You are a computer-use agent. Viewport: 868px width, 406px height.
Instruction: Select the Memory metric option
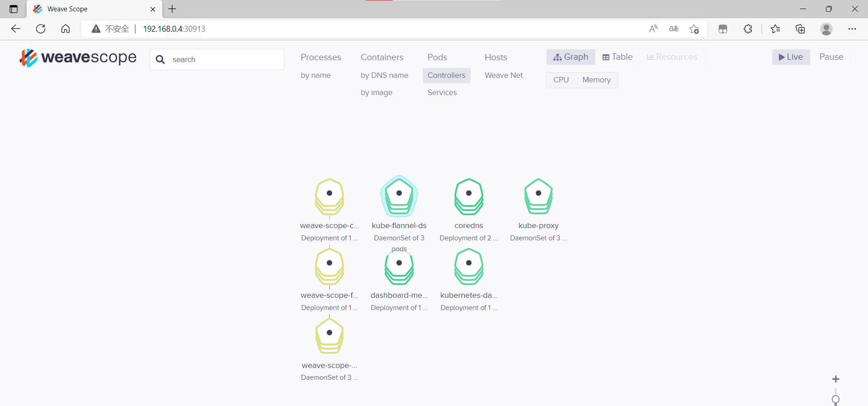point(596,80)
